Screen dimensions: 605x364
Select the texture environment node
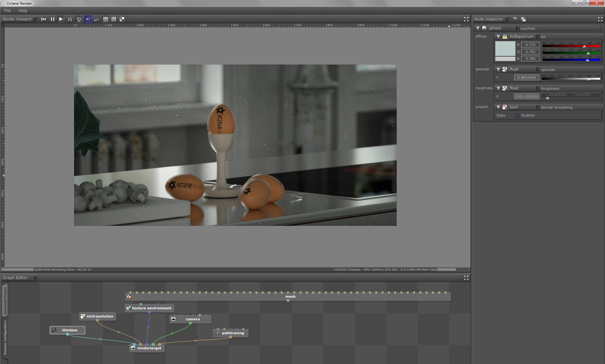click(x=149, y=308)
